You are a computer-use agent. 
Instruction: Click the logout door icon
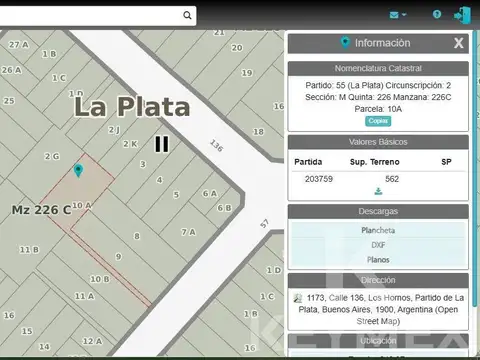coord(462,15)
